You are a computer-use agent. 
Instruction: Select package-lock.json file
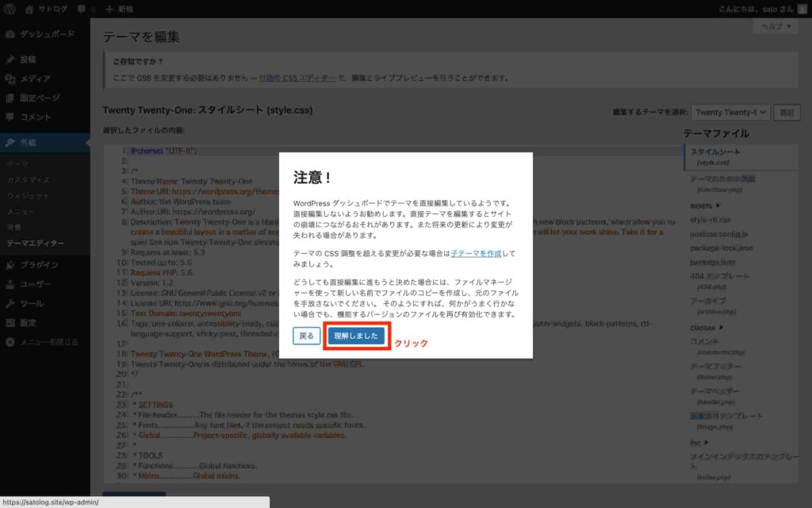pyautogui.click(x=721, y=248)
